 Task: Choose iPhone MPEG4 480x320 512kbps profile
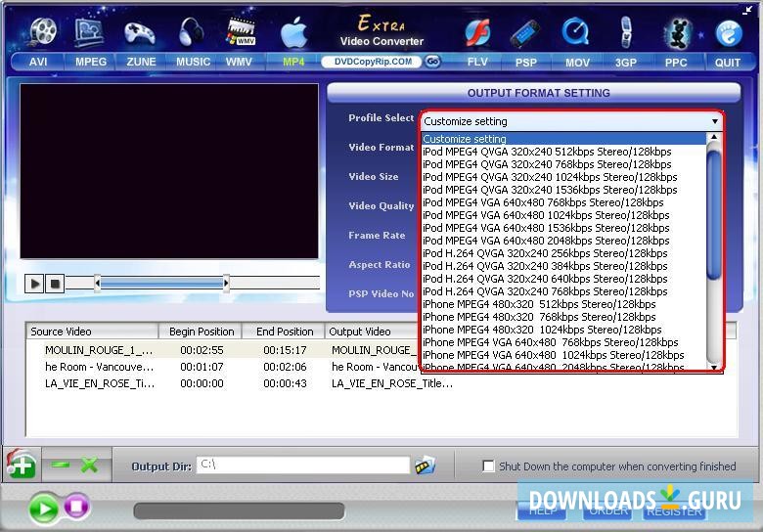coord(564,304)
